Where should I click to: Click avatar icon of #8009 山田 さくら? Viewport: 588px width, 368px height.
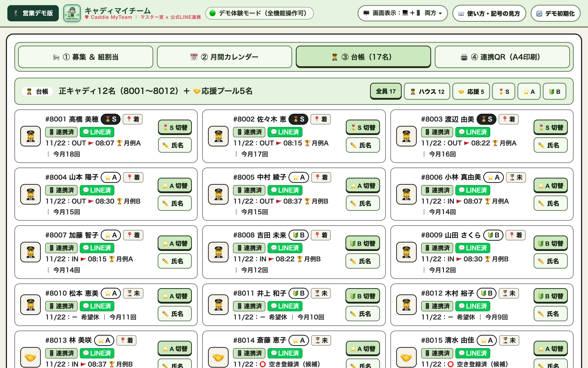[x=406, y=252]
